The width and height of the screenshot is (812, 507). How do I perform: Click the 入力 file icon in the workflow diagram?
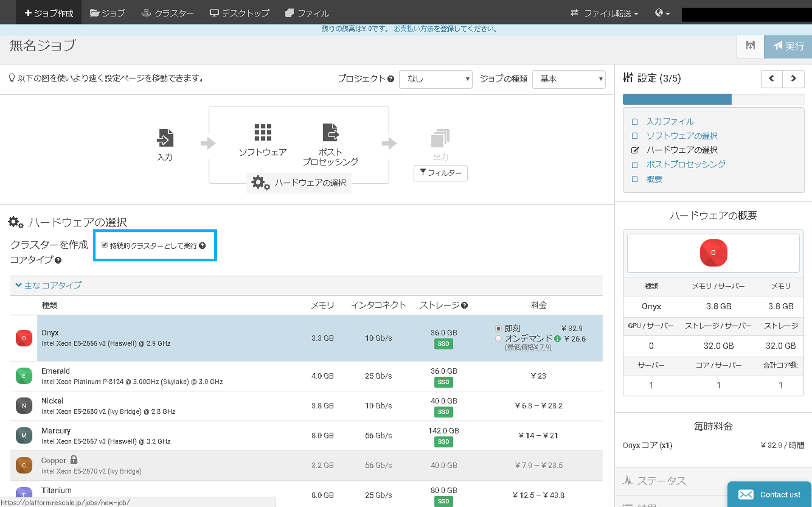[165, 138]
